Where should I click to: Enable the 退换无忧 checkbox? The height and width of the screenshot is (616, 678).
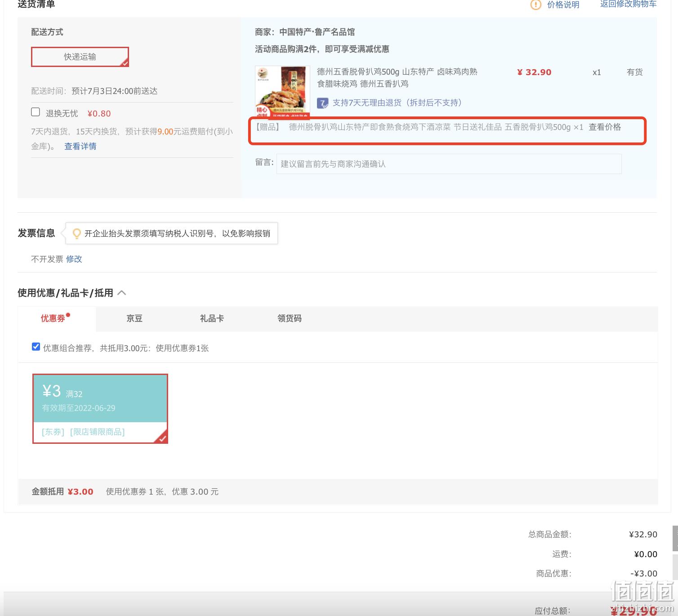point(36,112)
